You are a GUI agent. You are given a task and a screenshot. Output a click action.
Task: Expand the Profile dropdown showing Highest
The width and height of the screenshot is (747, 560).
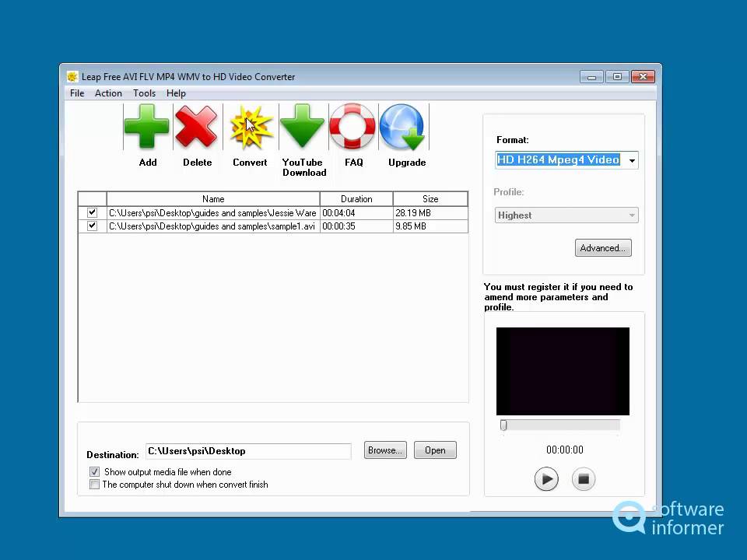point(566,215)
